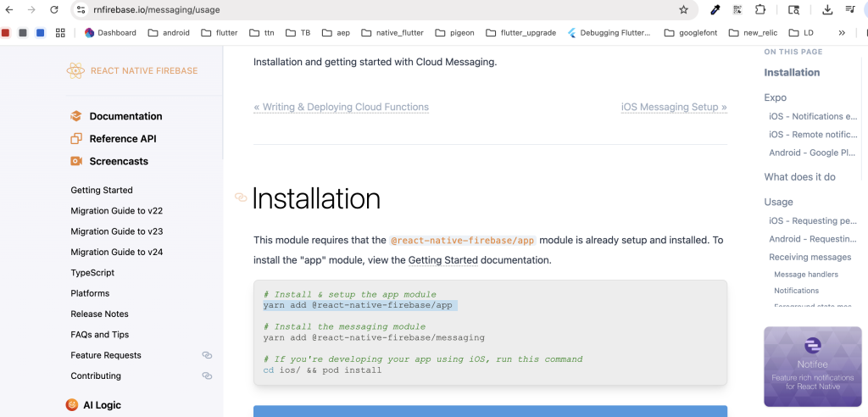Open Migration Guide to v23
The width and height of the screenshot is (868, 417).
pos(117,231)
